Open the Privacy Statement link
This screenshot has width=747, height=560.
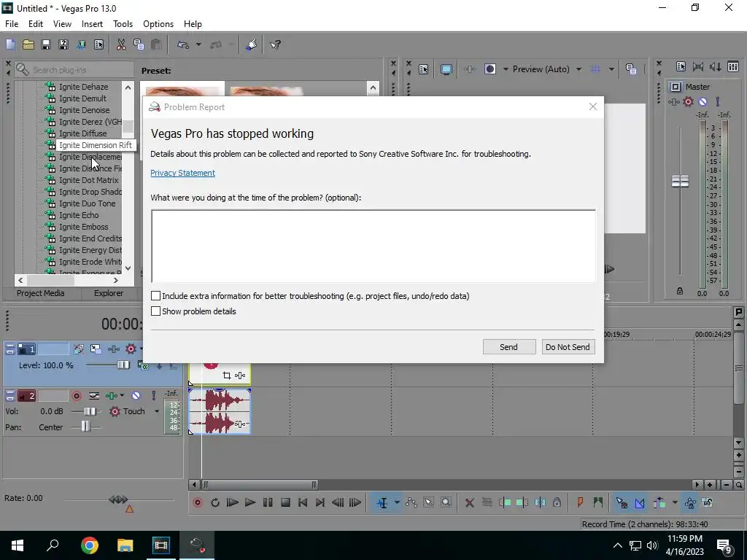point(182,173)
